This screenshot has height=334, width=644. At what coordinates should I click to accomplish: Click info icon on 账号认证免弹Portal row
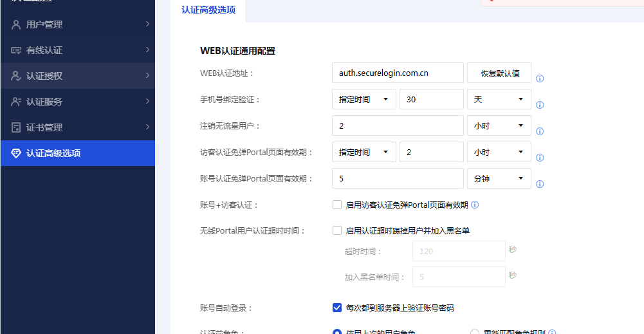pos(540,184)
